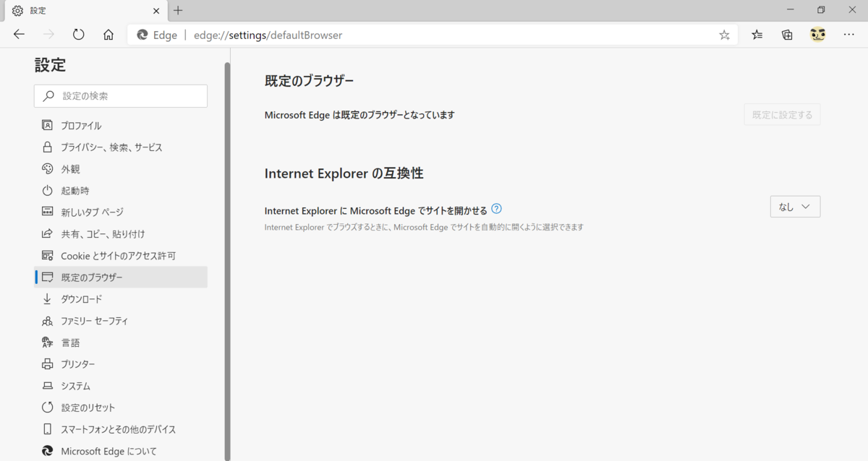Click the 設定の検索 search field

coord(121,95)
